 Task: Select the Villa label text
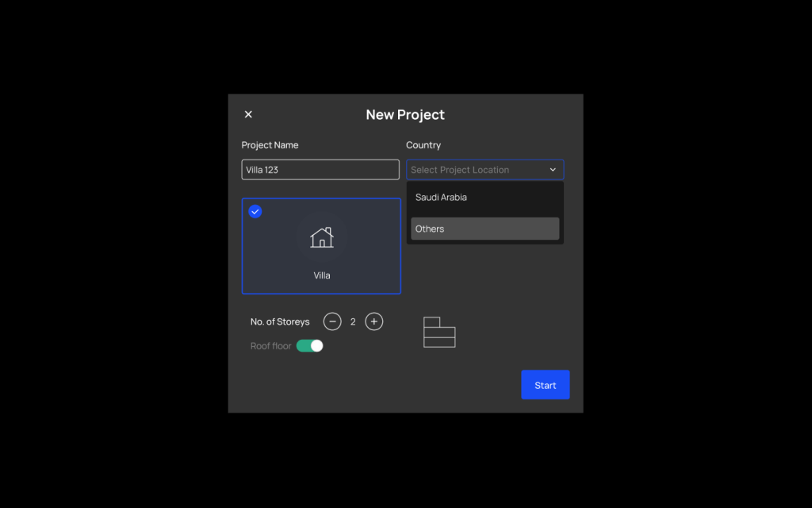tap(321, 275)
